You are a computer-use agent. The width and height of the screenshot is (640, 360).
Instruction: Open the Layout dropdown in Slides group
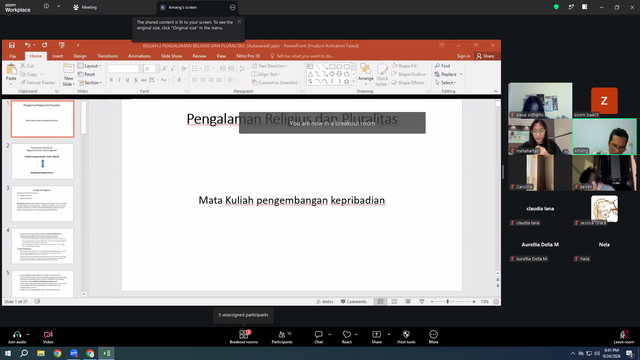pyautogui.click(x=89, y=66)
